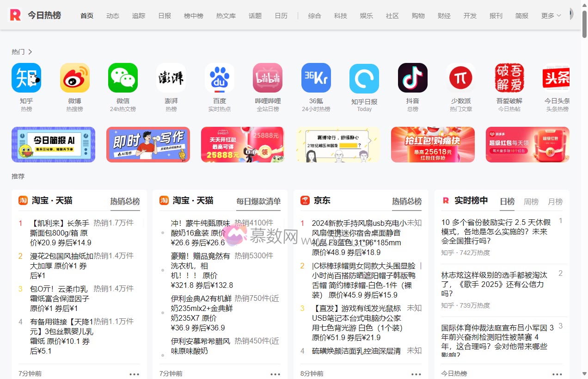
Task: Select the 少数派 (sspai) icon
Action: tap(461, 78)
